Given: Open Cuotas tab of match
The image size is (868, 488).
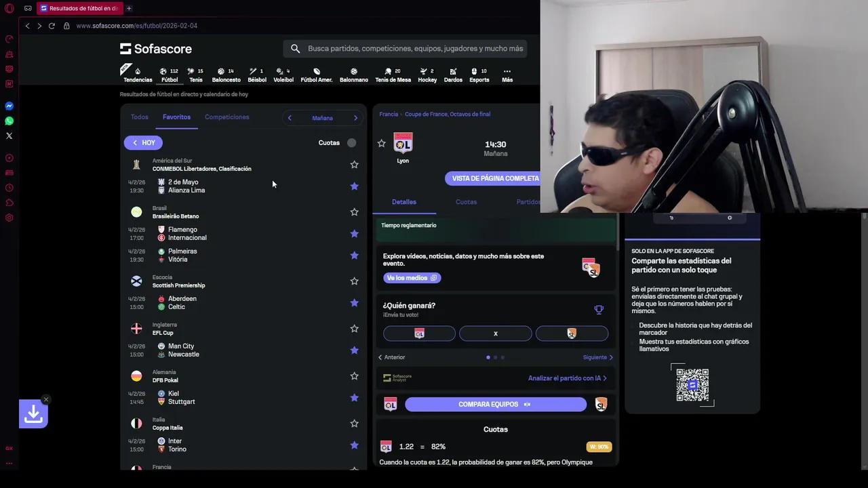Looking at the screenshot, I should (x=466, y=202).
